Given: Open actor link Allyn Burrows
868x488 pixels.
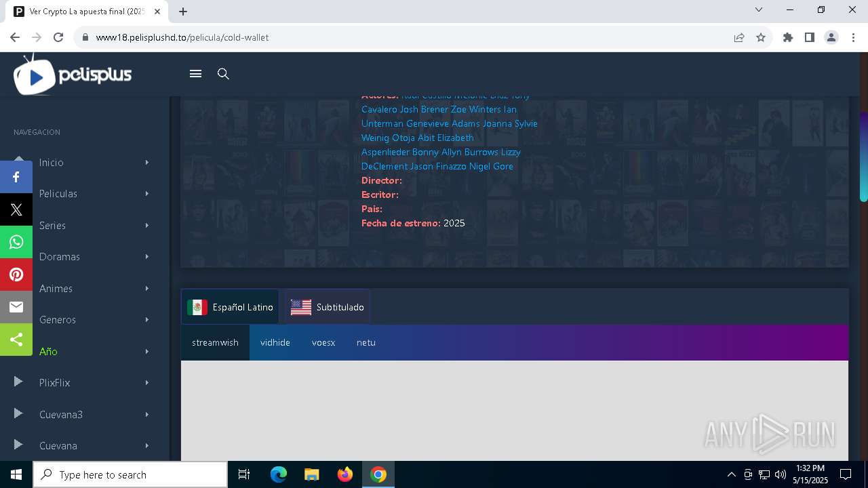Looking at the screenshot, I should 470,152.
